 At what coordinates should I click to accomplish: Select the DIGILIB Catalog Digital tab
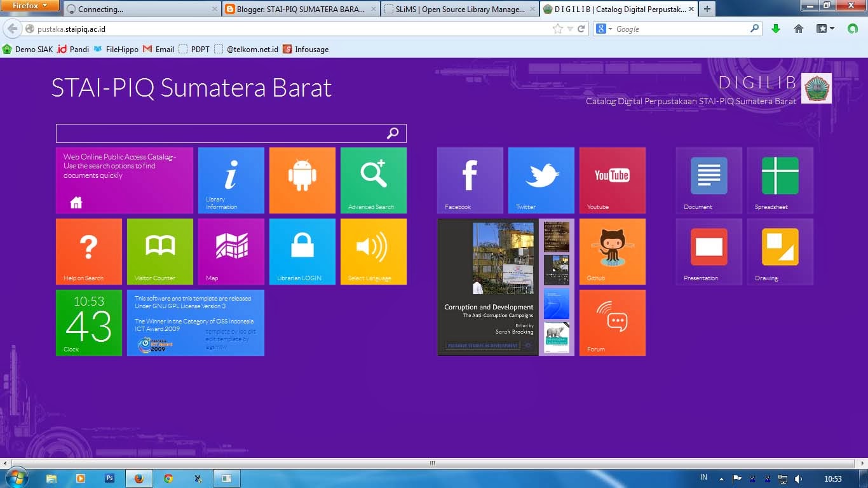(619, 9)
